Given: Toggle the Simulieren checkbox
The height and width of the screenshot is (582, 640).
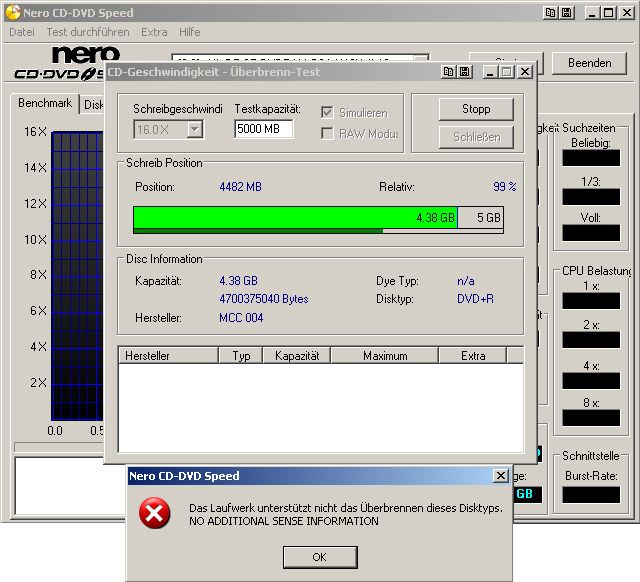Looking at the screenshot, I should pyautogui.click(x=327, y=112).
